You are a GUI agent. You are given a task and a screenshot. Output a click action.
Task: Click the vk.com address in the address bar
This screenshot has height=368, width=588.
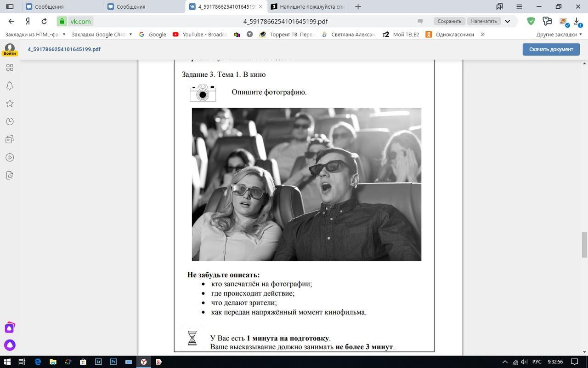tap(80, 21)
